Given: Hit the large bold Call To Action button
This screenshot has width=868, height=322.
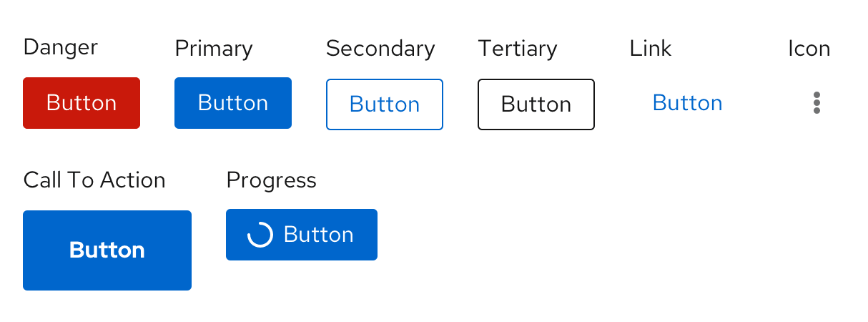Looking at the screenshot, I should (x=107, y=250).
